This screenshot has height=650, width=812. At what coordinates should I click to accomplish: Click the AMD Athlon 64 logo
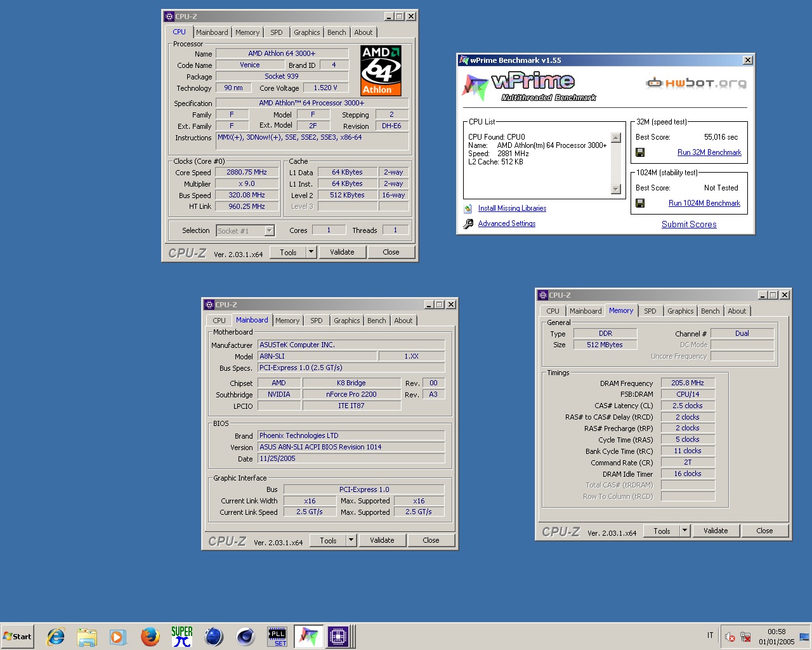381,70
